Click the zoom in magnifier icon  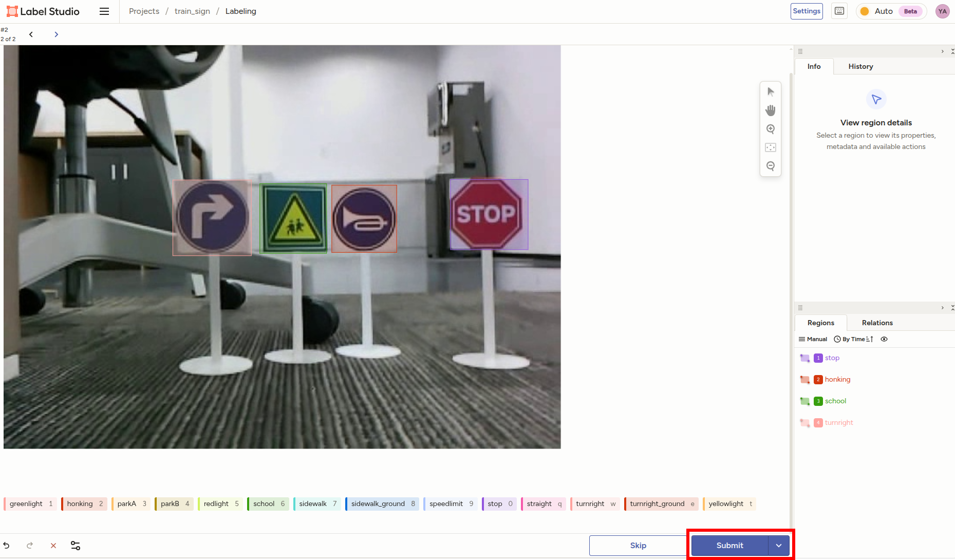coord(770,129)
